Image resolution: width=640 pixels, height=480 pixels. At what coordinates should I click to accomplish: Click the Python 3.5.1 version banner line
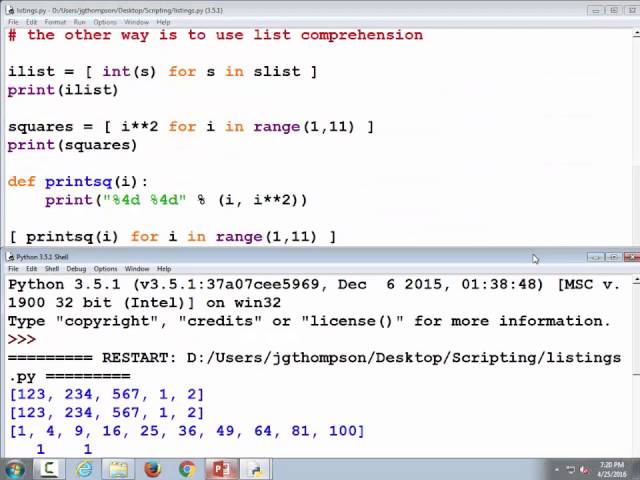pos(314,284)
